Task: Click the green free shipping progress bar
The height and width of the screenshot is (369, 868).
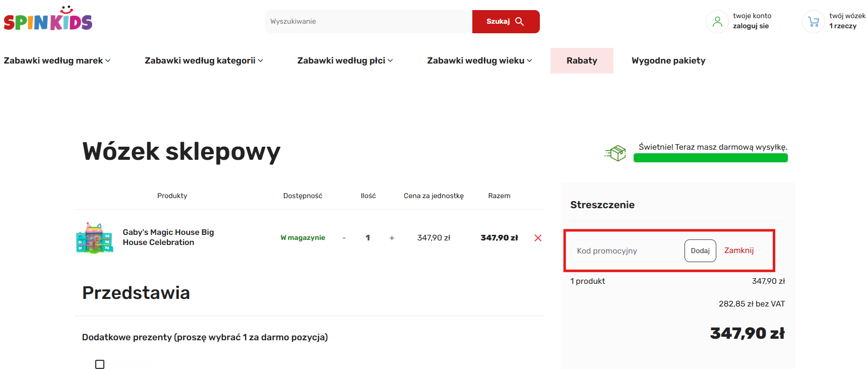Action: (710, 158)
